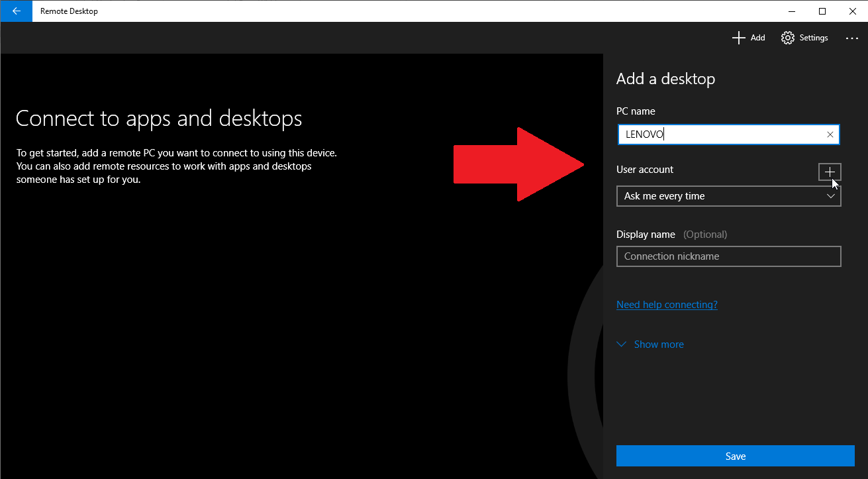Open Settings from the toolbar

804,38
